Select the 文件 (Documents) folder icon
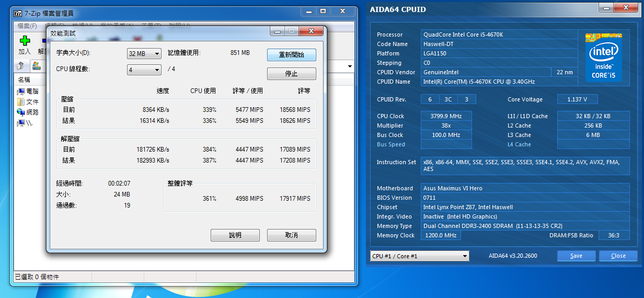The width and height of the screenshot is (644, 298). click(x=20, y=102)
